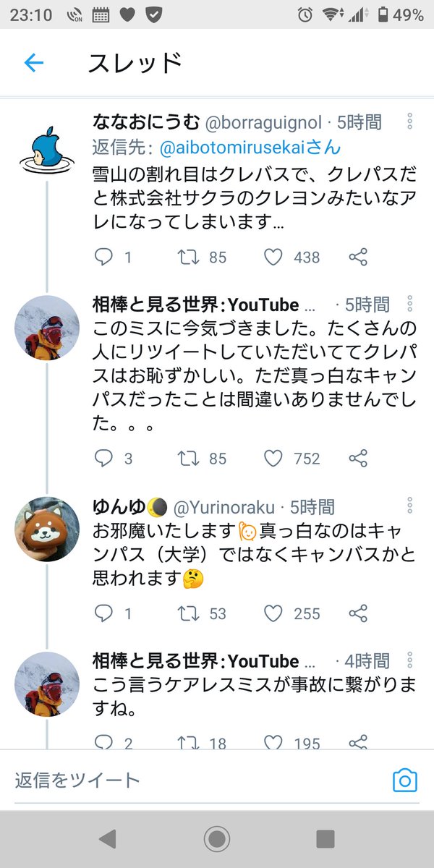434x868 pixels.
Task: Retweet 相棒と見る世界's apology tweet
Action: point(188,458)
